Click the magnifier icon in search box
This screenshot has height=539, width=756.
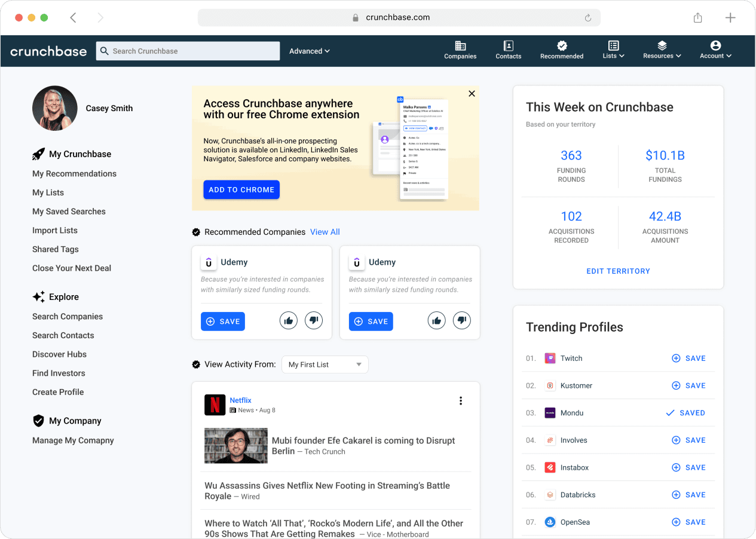coord(105,51)
